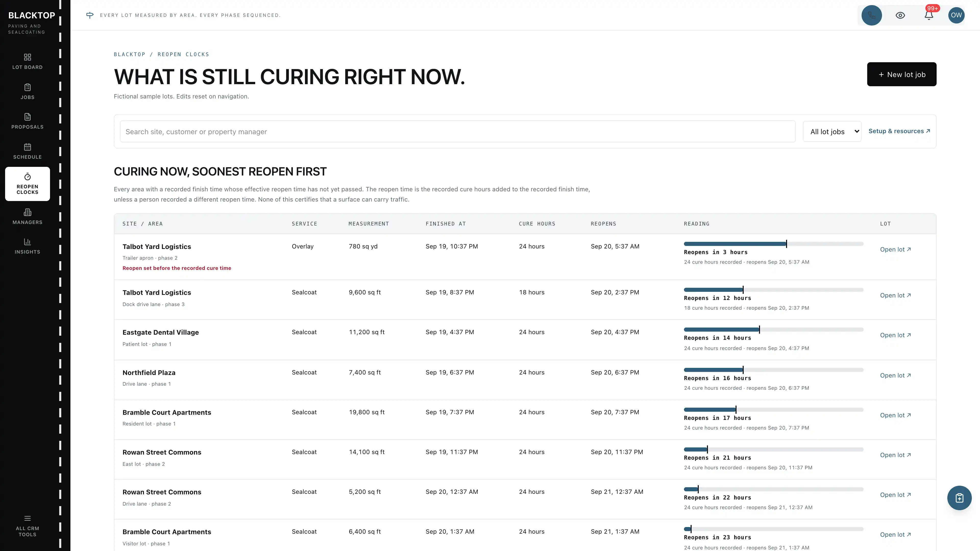The image size is (980, 551).
Task: Click the 19,800 sq ft measurement cell
Action: [366, 412]
